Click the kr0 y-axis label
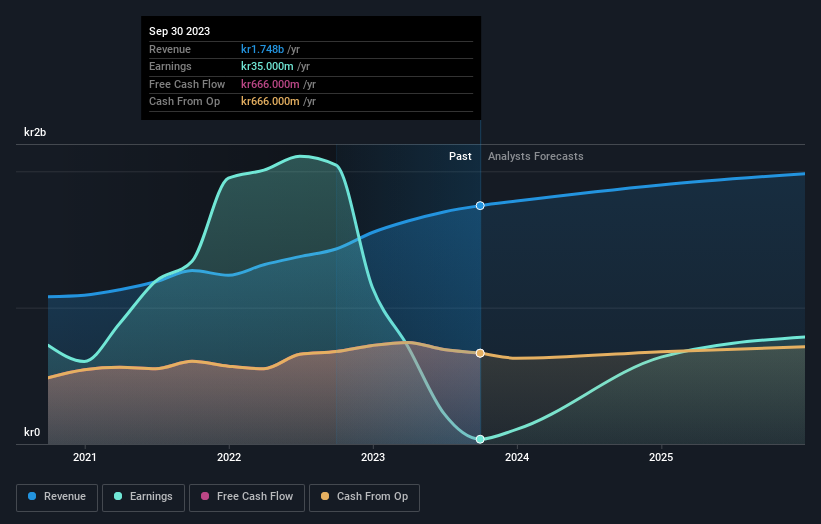This screenshot has height=524, width=821. [x=32, y=432]
